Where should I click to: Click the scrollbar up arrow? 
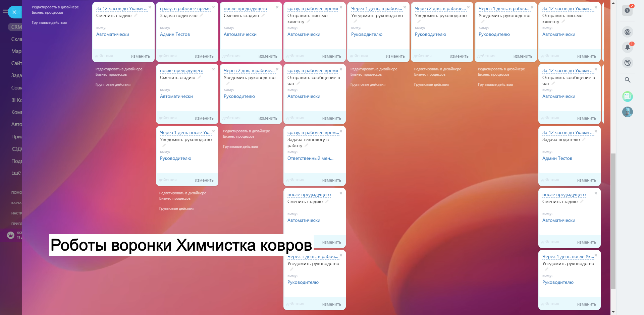pos(613,2)
